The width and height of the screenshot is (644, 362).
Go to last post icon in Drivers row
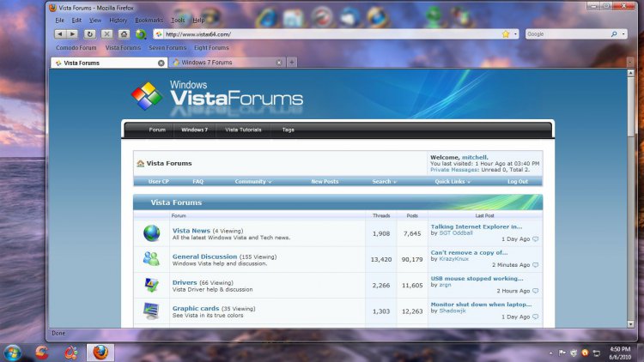click(536, 291)
